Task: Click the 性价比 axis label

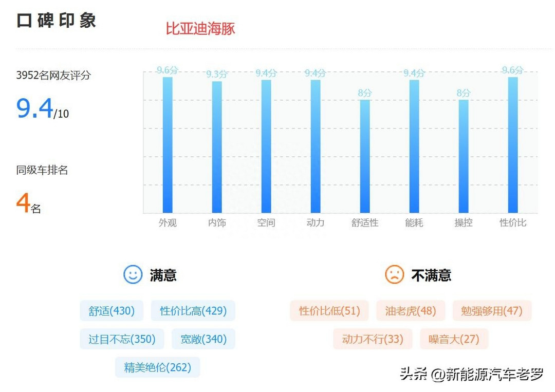Action: pos(513,222)
